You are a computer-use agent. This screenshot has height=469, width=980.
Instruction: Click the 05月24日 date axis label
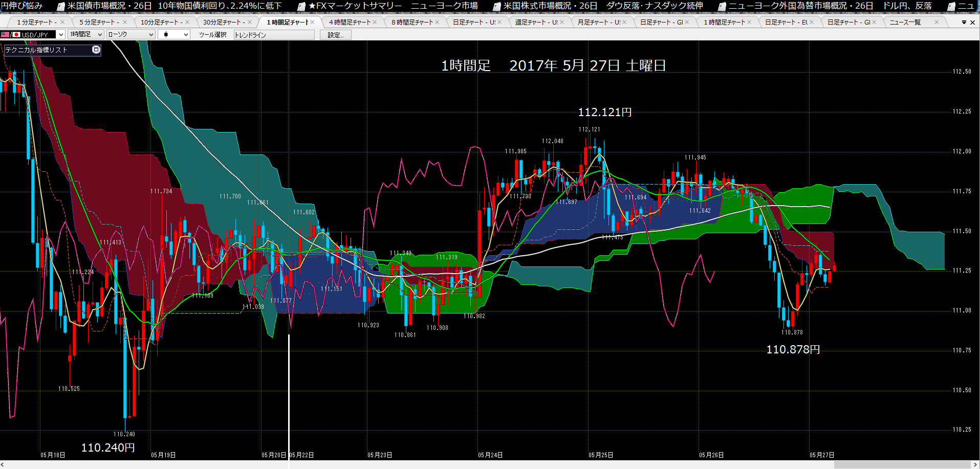click(490, 455)
